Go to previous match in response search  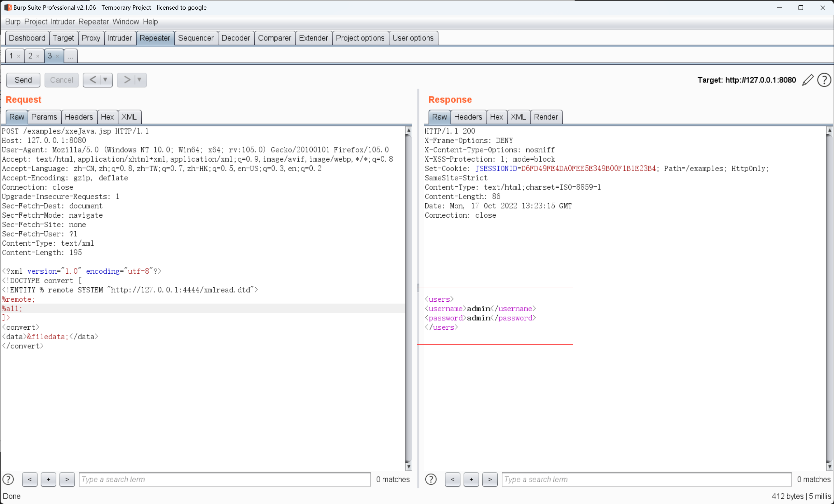[453, 479]
